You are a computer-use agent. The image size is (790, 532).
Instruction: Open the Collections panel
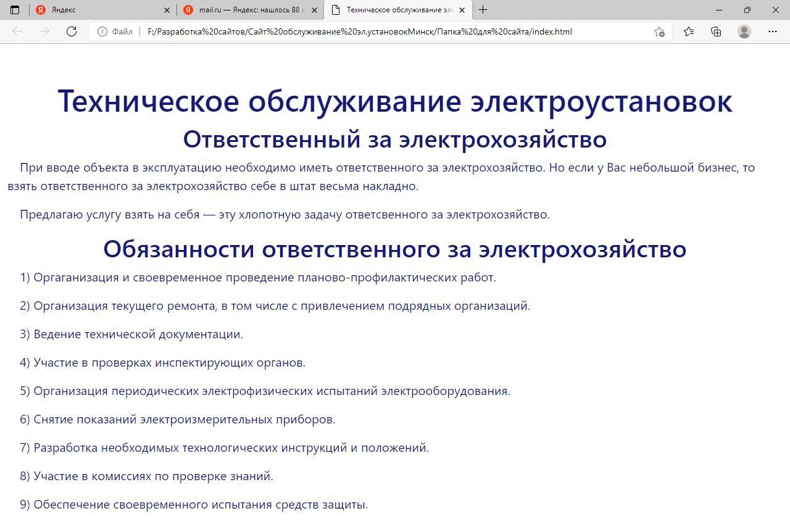tap(716, 31)
